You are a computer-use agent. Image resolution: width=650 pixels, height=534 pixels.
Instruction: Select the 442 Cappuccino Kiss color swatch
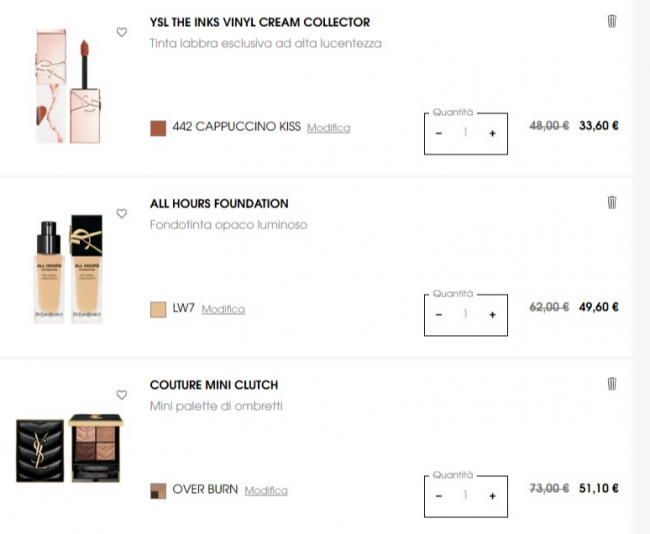coord(158,128)
